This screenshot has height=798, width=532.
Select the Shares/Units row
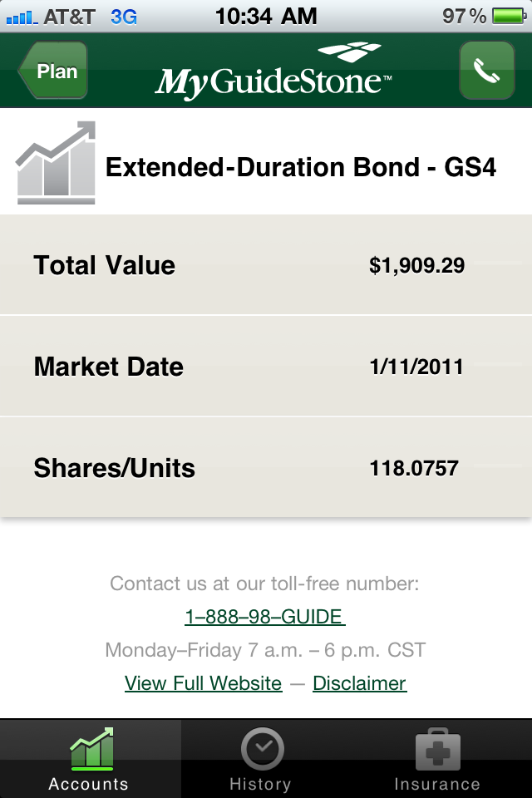click(x=266, y=468)
